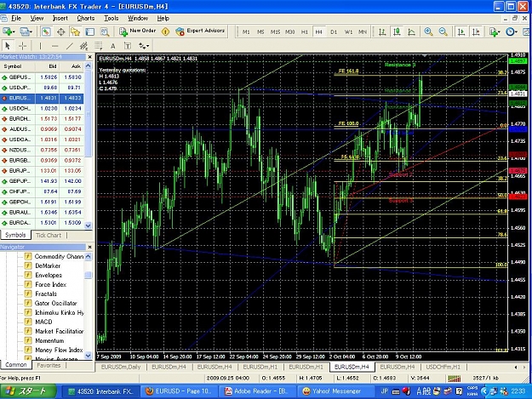Switch chart to D1 timeframe
Screen dimensions: 532x399
334,31
